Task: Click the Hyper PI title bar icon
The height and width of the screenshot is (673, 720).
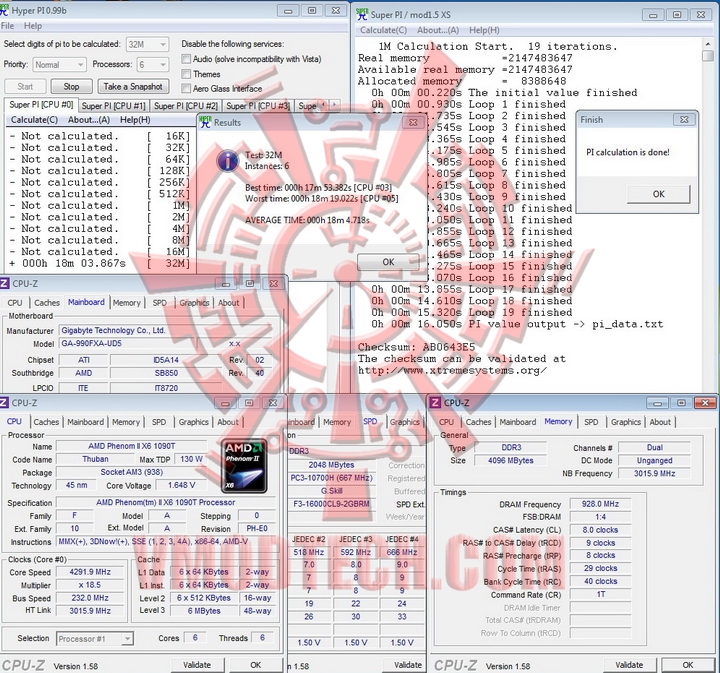Action: 4,10
